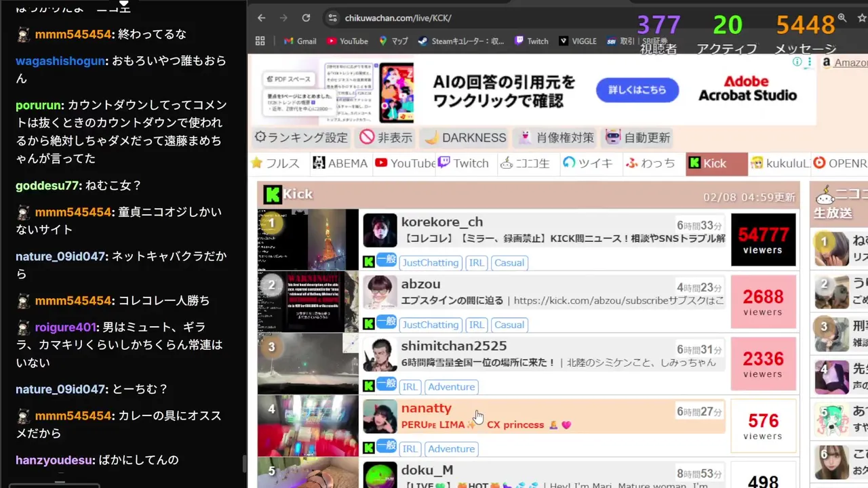Click the zoom magnifier icon in address bar
Viewport: 868px width, 488px height.
tap(842, 18)
